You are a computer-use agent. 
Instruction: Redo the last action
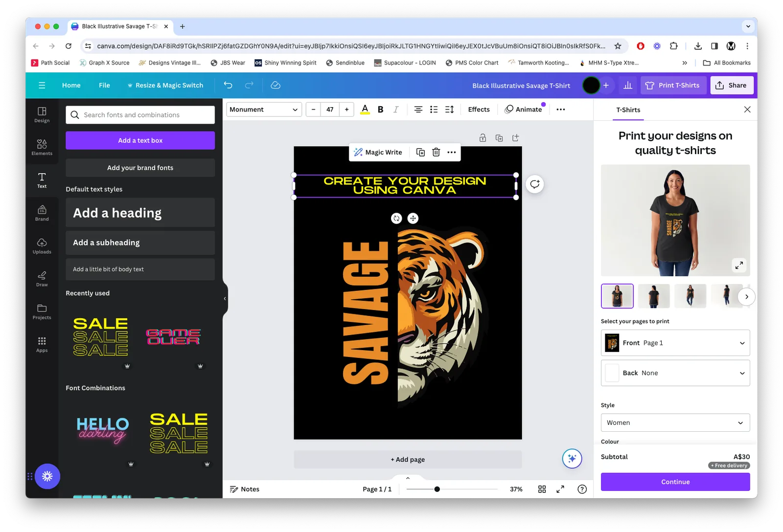coord(249,85)
